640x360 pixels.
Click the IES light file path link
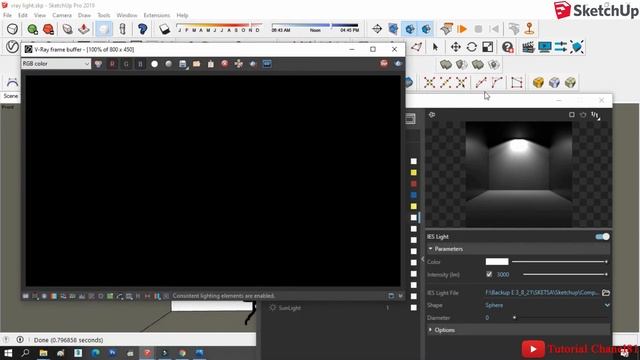[542, 293]
